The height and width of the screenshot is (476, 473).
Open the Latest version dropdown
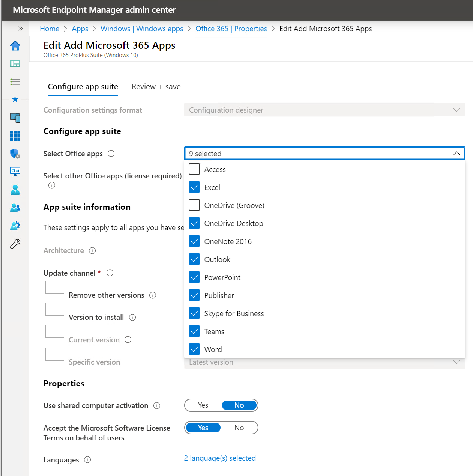pyautogui.click(x=325, y=362)
